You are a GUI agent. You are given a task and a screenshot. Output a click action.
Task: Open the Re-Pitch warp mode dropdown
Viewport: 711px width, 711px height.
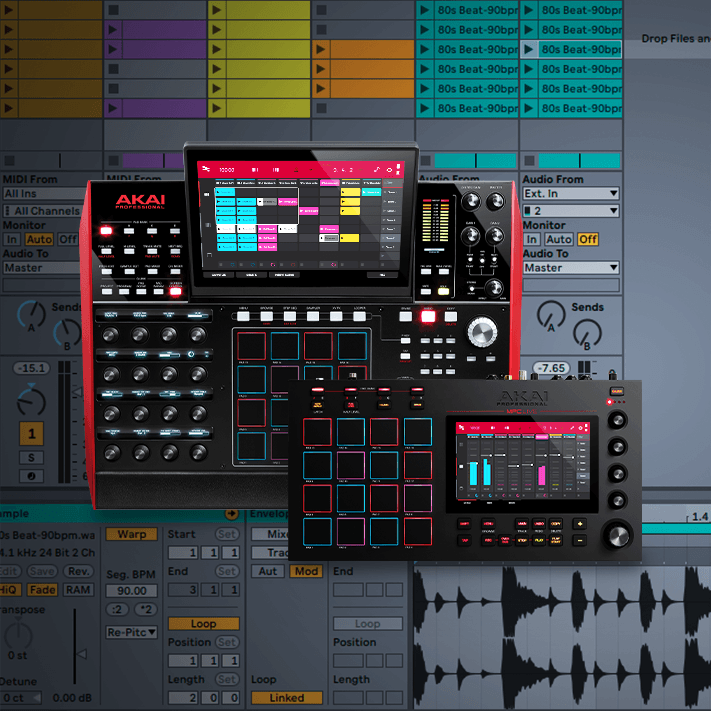131,632
